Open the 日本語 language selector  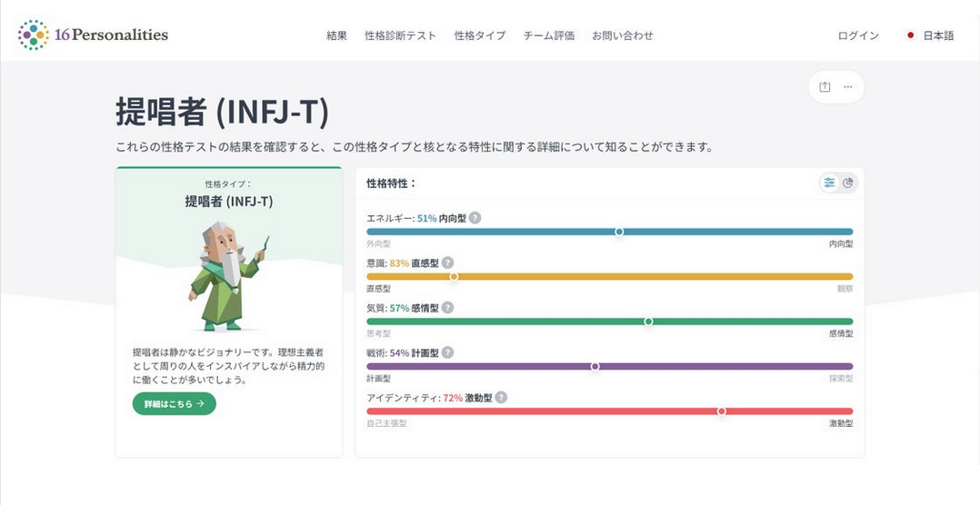(x=930, y=36)
